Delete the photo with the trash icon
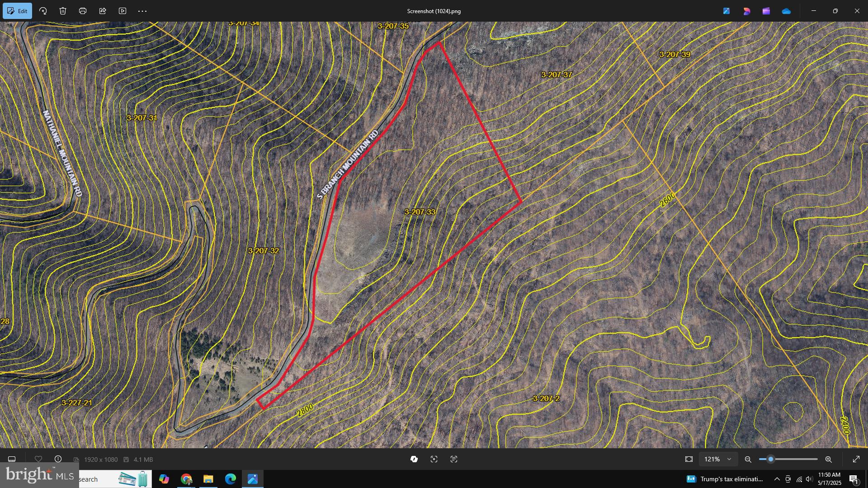 coord(63,11)
